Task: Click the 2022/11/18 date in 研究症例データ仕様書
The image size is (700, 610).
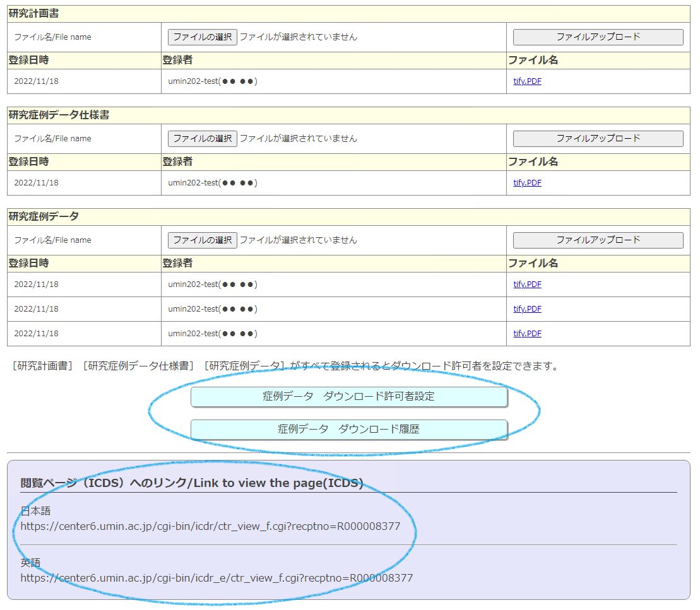Action: tap(36, 183)
